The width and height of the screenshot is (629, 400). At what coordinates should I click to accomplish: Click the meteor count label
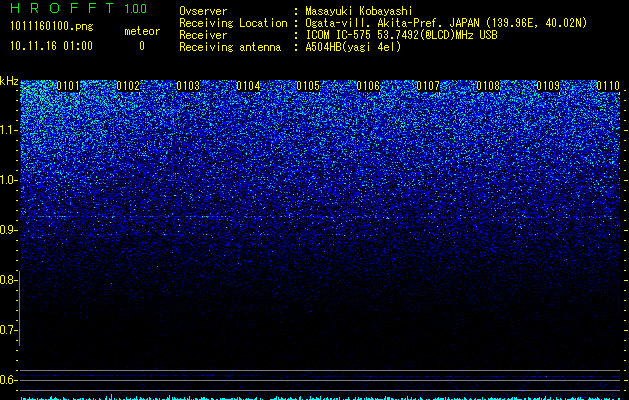[x=142, y=31]
